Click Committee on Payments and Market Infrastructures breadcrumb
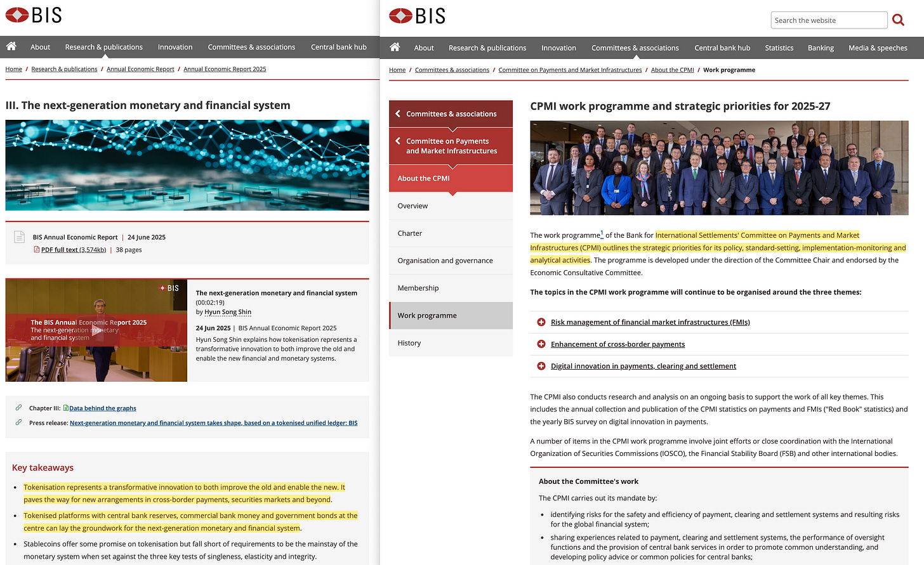924x565 pixels. click(570, 70)
